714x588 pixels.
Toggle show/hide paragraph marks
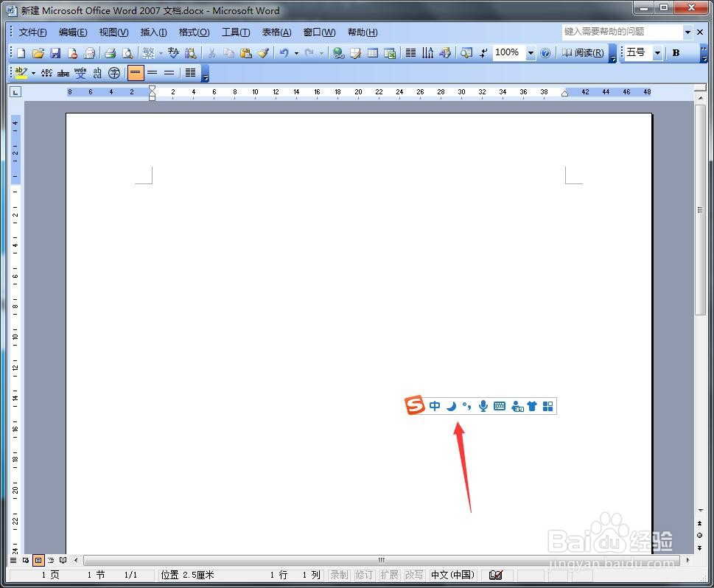tap(483, 53)
